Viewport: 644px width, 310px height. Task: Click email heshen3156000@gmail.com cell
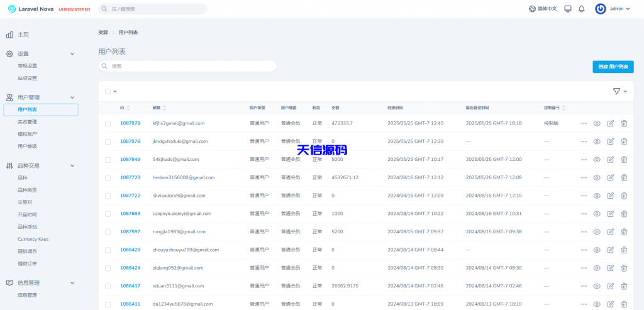[184, 177]
